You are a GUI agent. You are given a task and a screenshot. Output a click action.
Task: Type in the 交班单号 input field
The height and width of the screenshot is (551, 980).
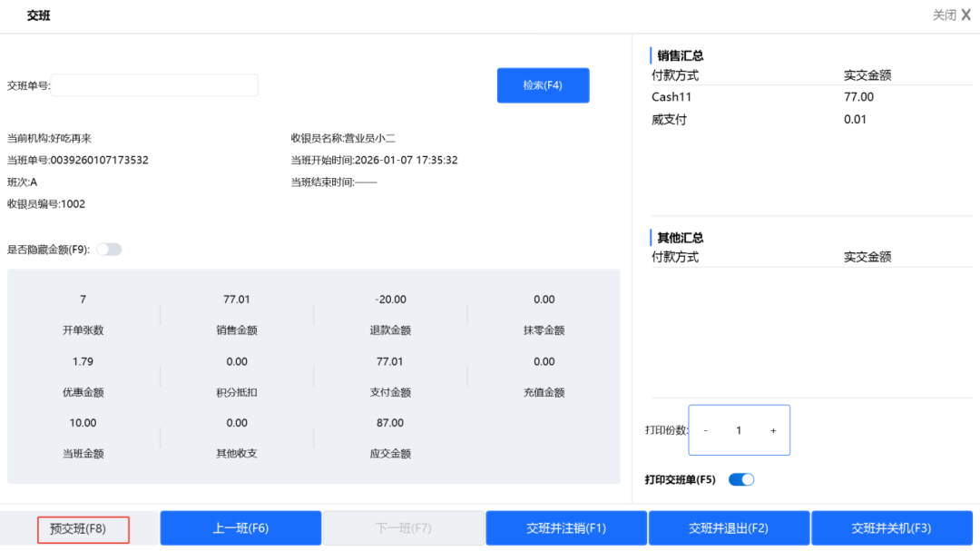tap(154, 85)
